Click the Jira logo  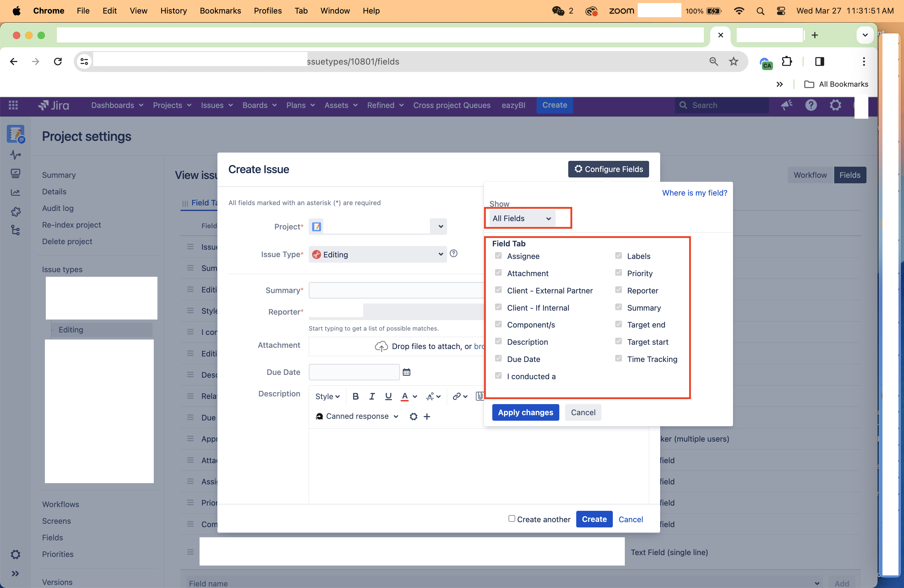[54, 105]
